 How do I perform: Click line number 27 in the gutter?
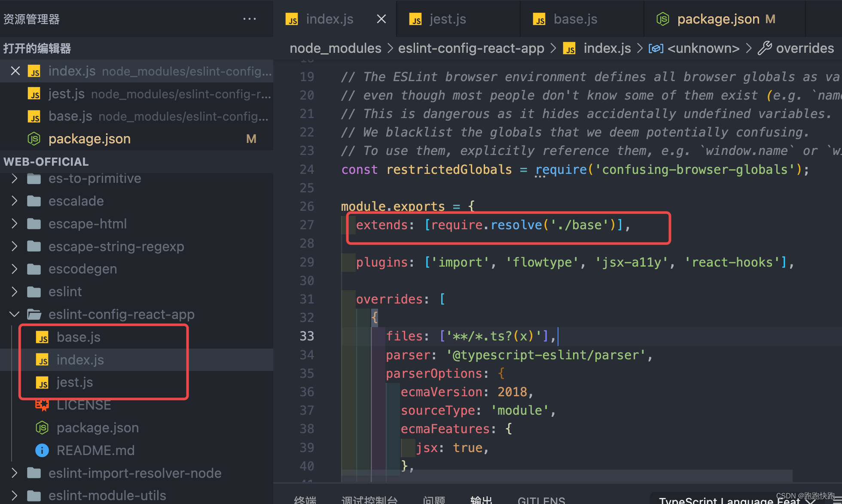(307, 225)
